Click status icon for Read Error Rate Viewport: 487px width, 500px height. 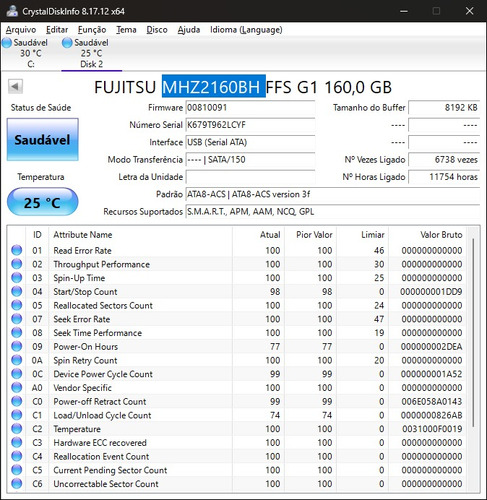pyautogui.click(x=17, y=250)
